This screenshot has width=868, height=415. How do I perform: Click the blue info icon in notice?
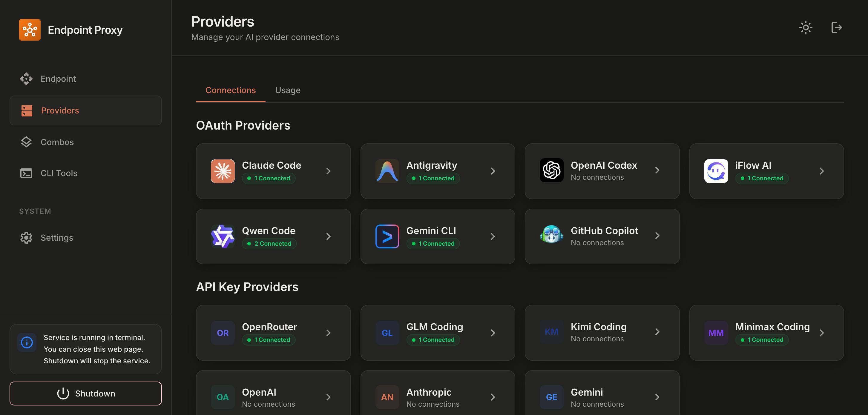27,342
